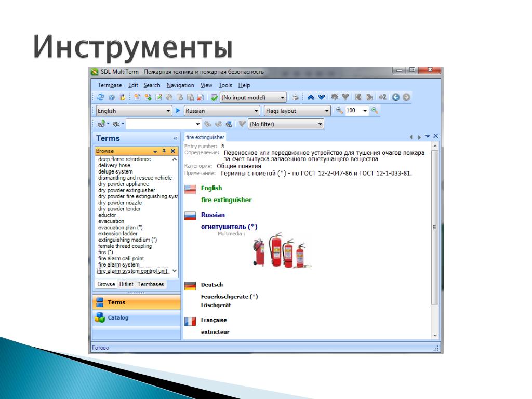This screenshot has height=399, width=532.
Task: Click the Add New Entry icon
Action: coord(137,97)
